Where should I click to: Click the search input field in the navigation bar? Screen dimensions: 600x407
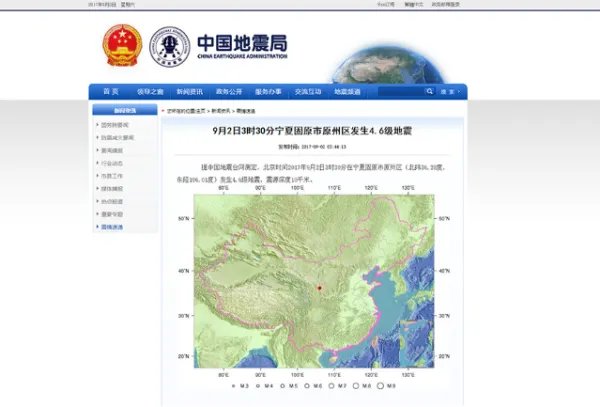coord(401,91)
